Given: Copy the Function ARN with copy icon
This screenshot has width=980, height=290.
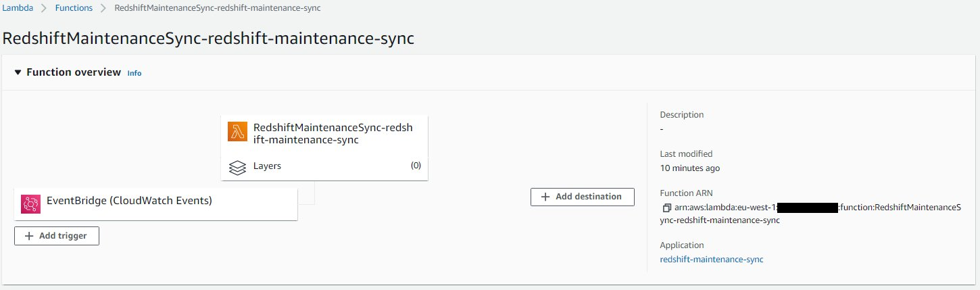Looking at the screenshot, I should click(x=666, y=208).
